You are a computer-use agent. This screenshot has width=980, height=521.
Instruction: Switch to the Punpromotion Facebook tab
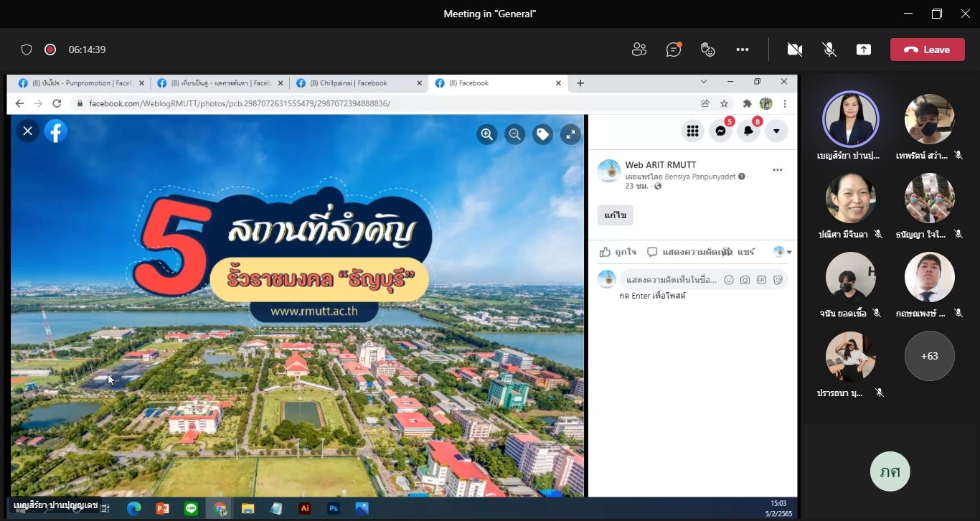(79, 83)
